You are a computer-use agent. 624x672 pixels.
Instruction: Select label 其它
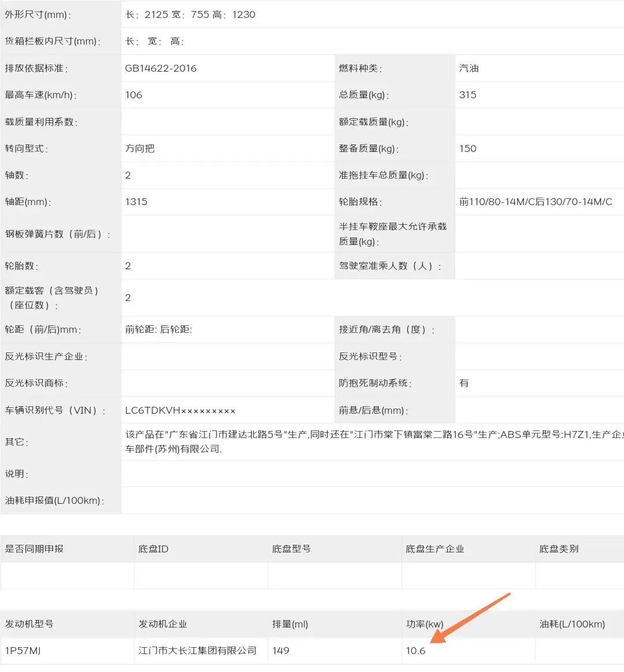click(x=16, y=442)
